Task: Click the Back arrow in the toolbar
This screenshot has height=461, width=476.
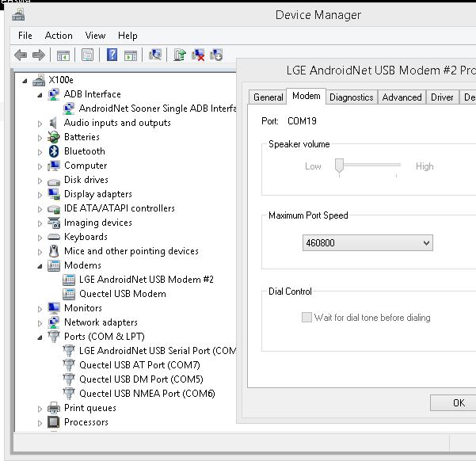Action: click(21, 55)
